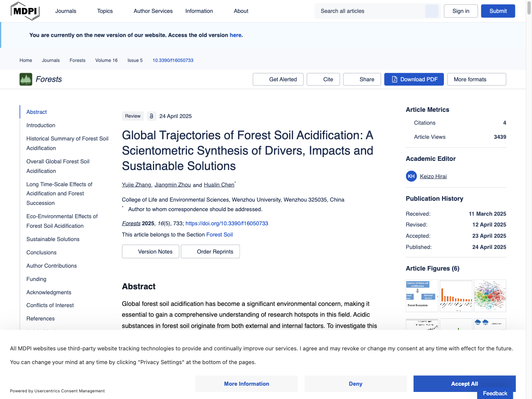Jump to the Conclusions section in sidebar
The image size is (532, 399).
tap(41, 252)
